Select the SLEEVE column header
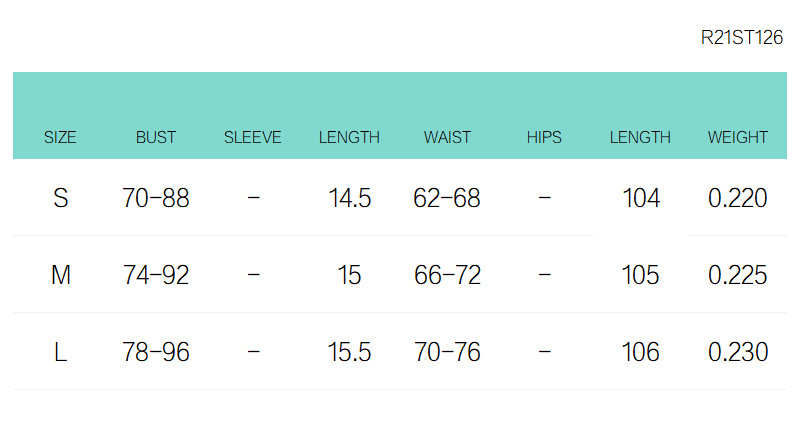The image size is (800, 425). [253, 138]
